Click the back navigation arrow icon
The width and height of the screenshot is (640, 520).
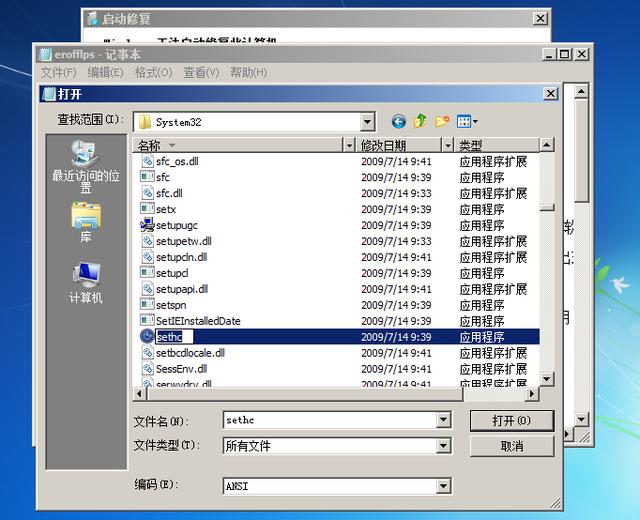[x=398, y=122]
